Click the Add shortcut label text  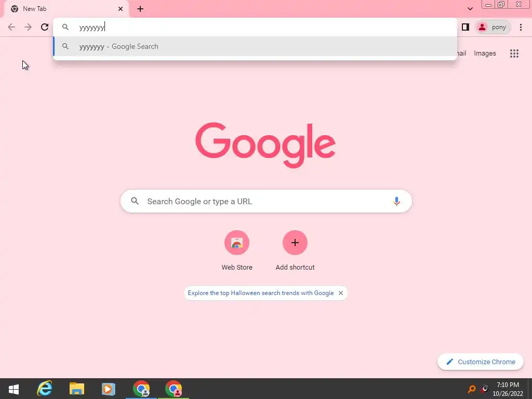click(295, 268)
